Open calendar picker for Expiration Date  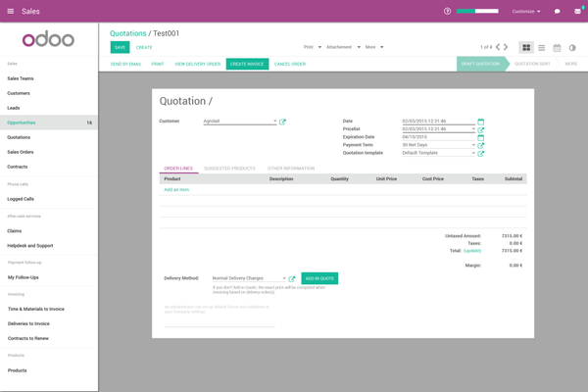[481, 137]
